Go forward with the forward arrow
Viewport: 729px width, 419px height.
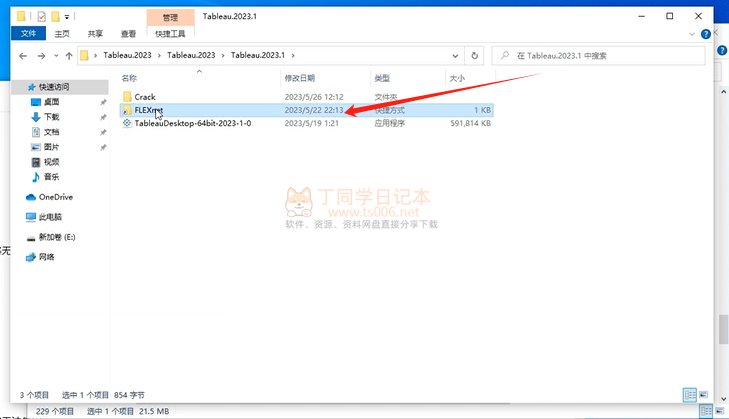(x=41, y=56)
